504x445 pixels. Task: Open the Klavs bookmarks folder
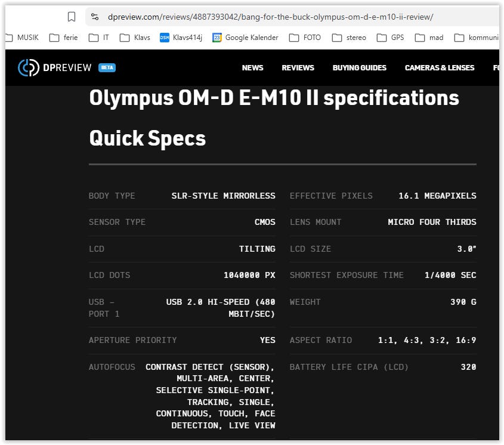click(135, 38)
